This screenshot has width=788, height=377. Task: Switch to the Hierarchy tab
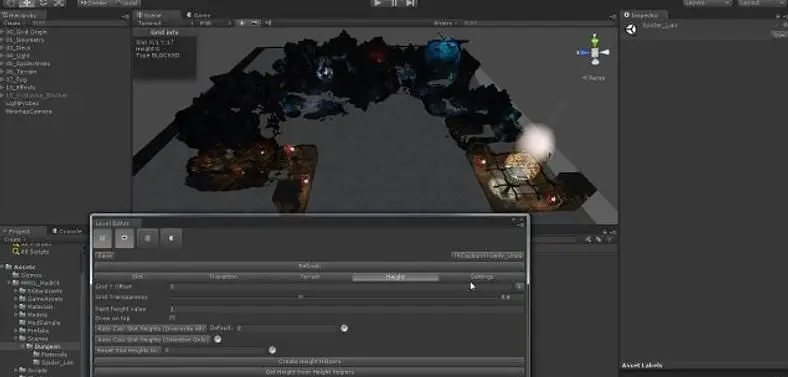coord(23,15)
